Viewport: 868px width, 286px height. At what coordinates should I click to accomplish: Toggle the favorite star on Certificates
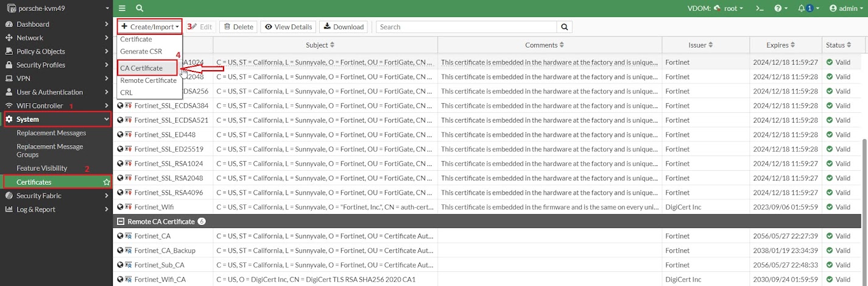point(107,182)
